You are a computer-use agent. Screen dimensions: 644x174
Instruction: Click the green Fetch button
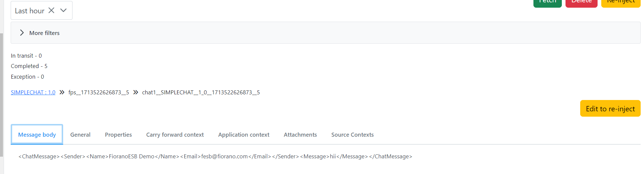click(547, 3)
